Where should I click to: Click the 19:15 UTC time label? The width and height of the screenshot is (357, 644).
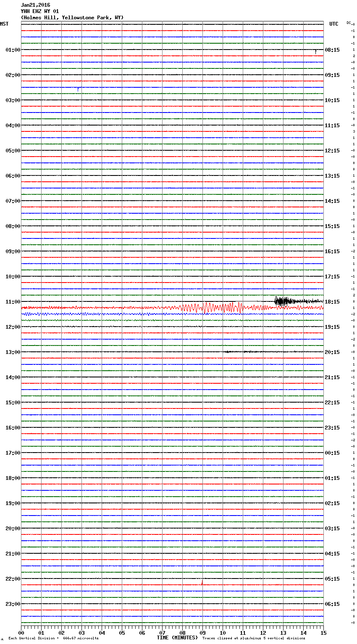(x=332, y=327)
